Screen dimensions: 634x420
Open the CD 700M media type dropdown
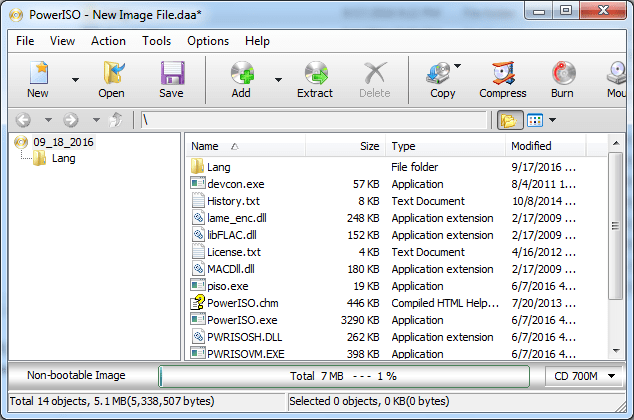point(584,376)
